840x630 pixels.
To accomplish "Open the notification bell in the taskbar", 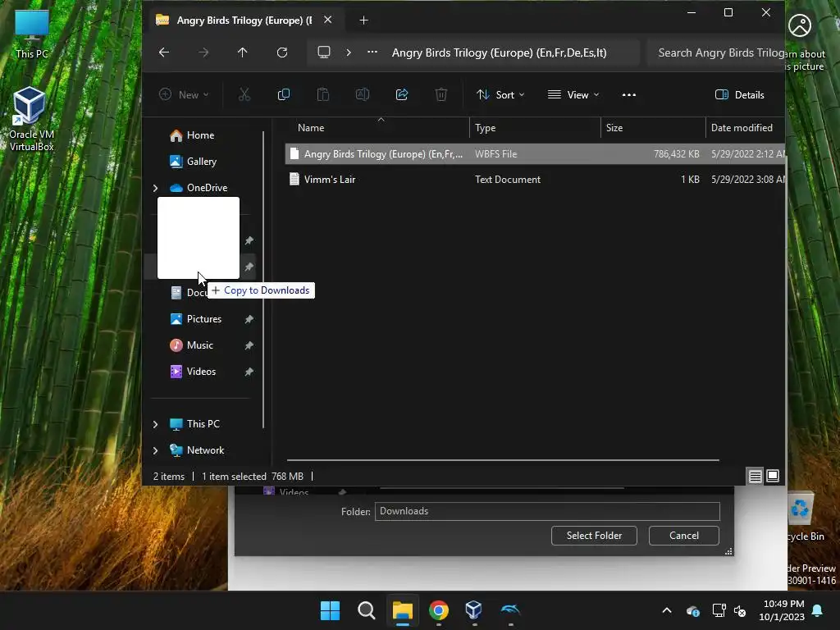I will [818, 610].
